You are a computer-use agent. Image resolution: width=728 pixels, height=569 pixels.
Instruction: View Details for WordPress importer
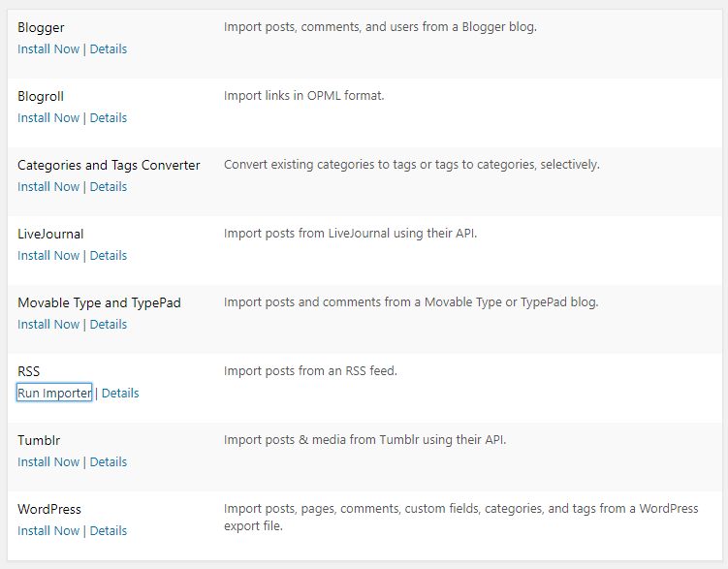108,531
